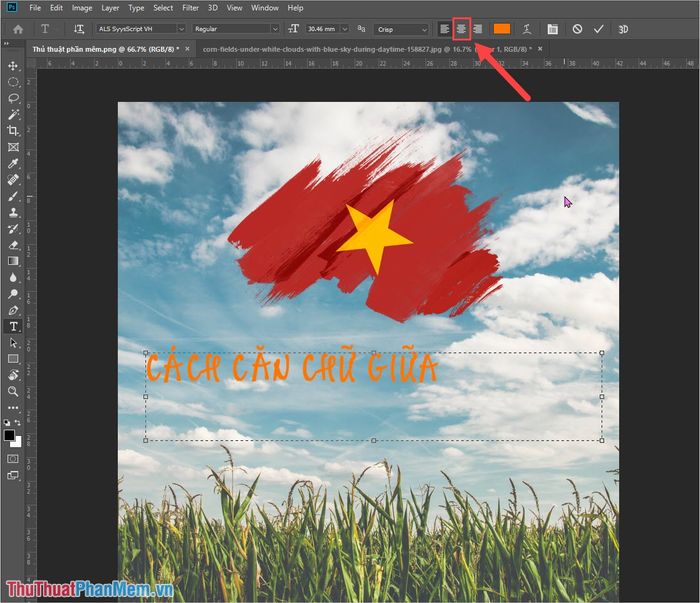Screen dimensions: 700x603
Task: Close the corn-fields document tab
Action: click(x=540, y=49)
